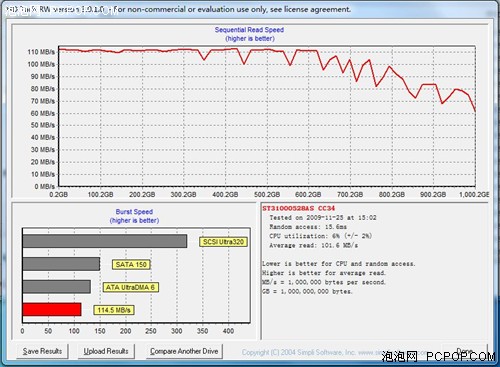Click the red burst speed bar

52,310
